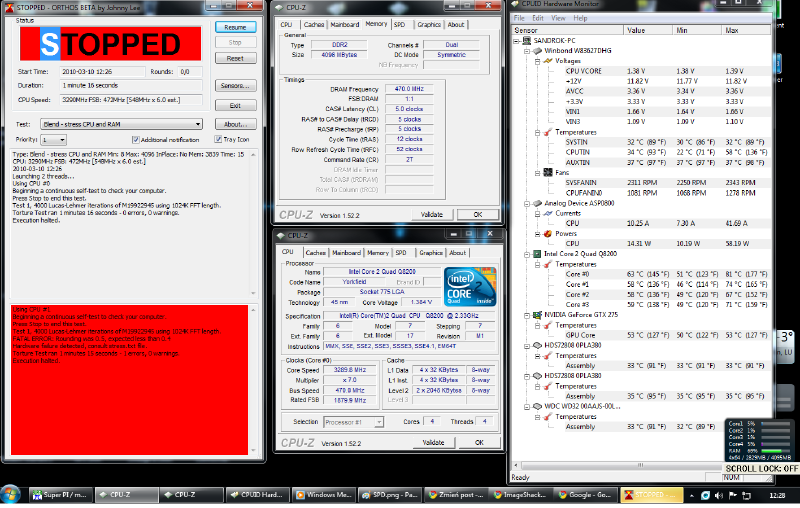Click the STOPPED Orthos taskbar button

pos(652,495)
